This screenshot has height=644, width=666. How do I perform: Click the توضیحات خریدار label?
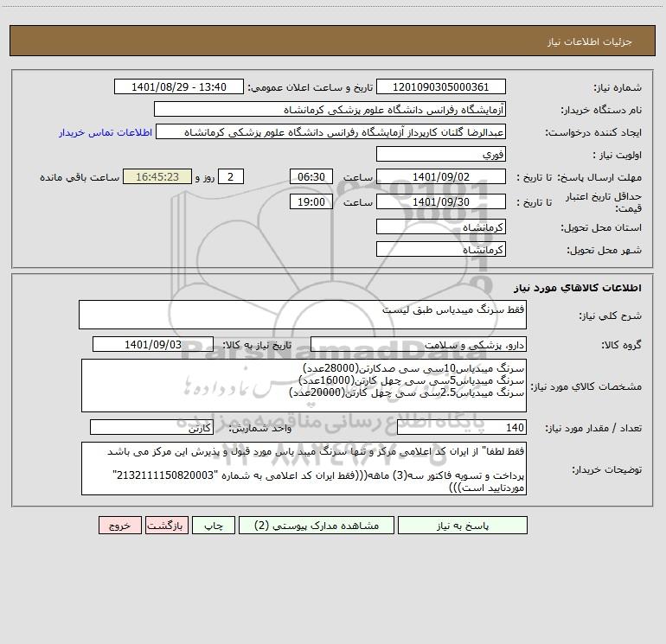606,469
